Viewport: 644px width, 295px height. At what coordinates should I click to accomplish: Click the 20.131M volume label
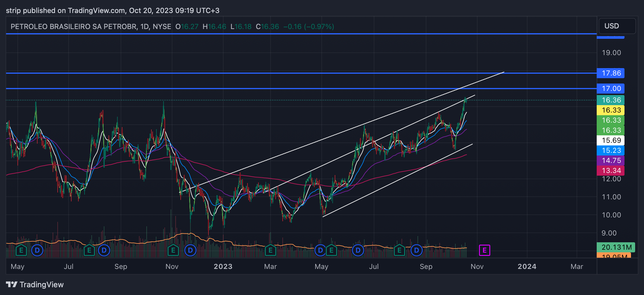coord(616,247)
